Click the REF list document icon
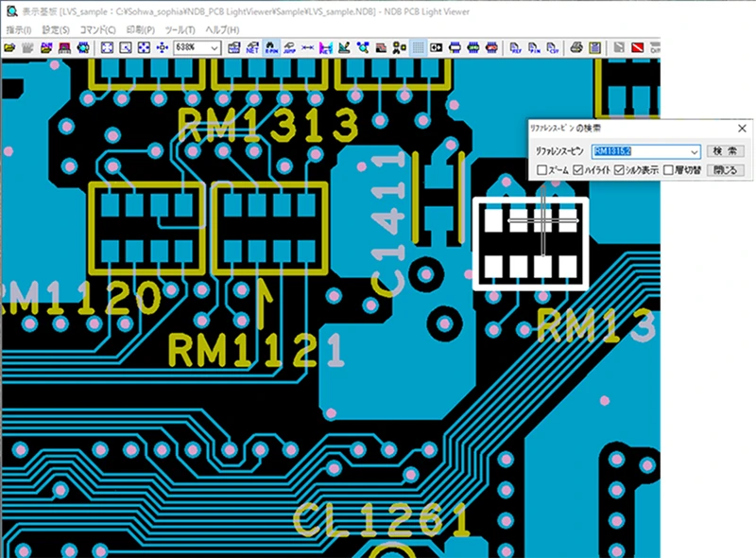 click(x=516, y=47)
